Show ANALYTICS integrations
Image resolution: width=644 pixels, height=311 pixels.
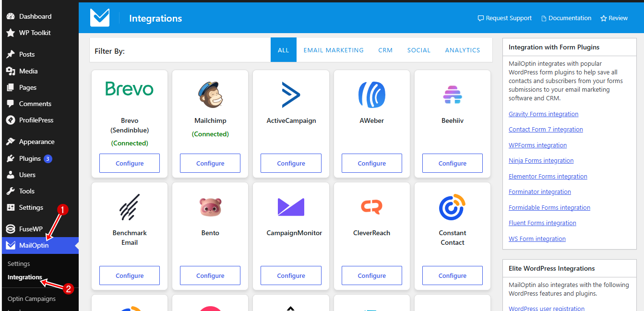463,50
